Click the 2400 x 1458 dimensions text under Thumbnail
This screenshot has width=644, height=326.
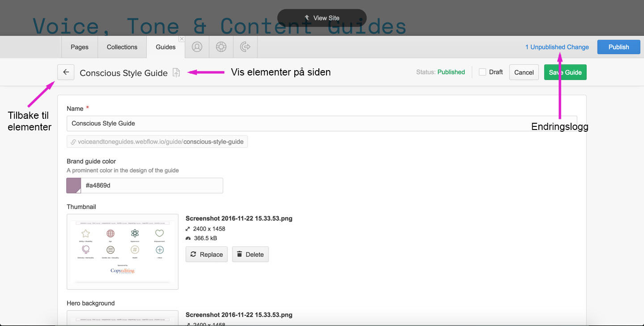(209, 229)
